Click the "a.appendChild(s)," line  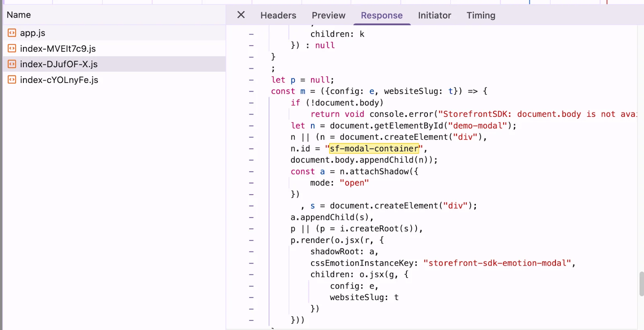pyautogui.click(x=332, y=217)
